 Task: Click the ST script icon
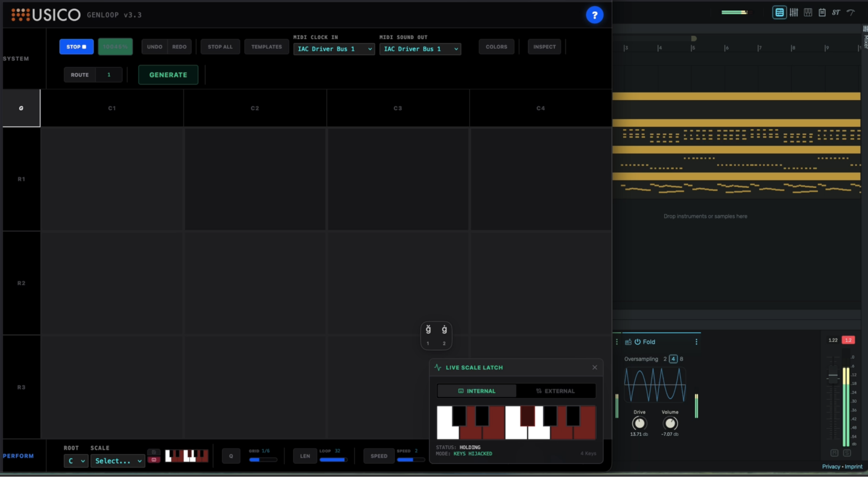[x=836, y=13]
